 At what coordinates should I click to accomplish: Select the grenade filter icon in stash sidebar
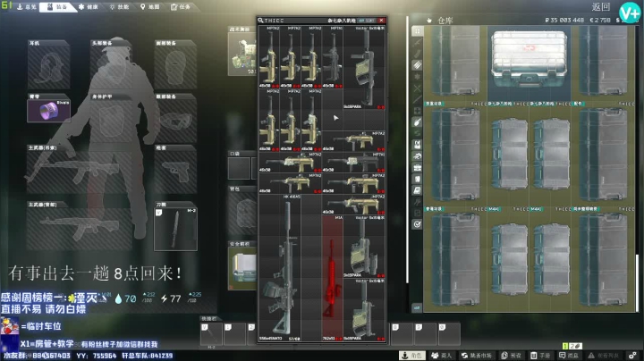(x=418, y=122)
